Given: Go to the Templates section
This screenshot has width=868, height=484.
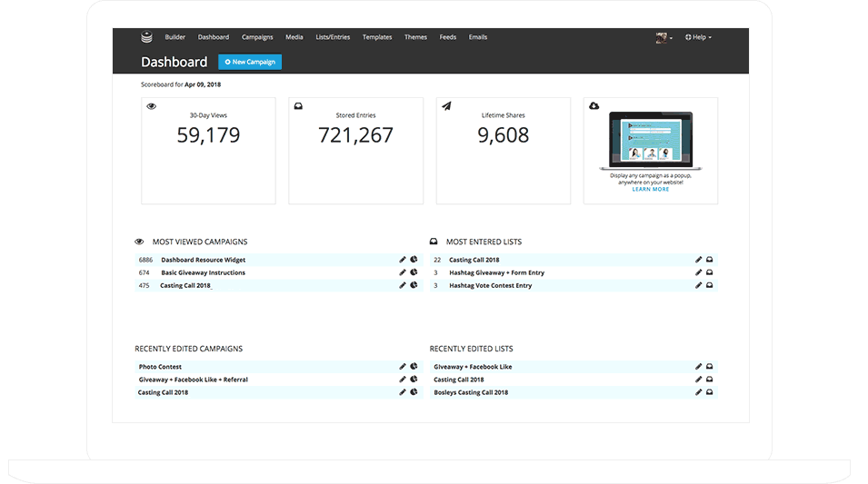Looking at the screenshot, I should [377, 37].
